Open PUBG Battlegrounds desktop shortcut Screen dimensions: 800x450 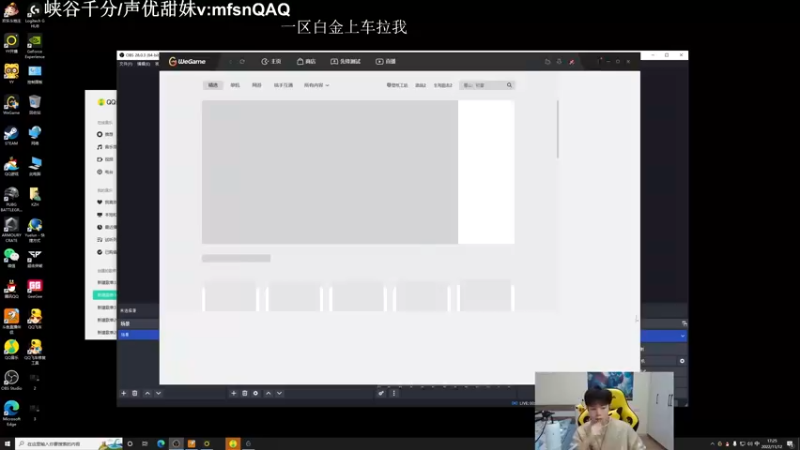point(11,199)
